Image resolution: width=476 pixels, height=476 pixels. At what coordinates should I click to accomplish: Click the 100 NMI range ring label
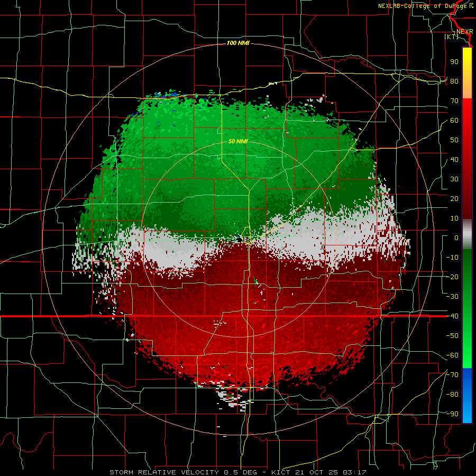[x=238, y=43]
